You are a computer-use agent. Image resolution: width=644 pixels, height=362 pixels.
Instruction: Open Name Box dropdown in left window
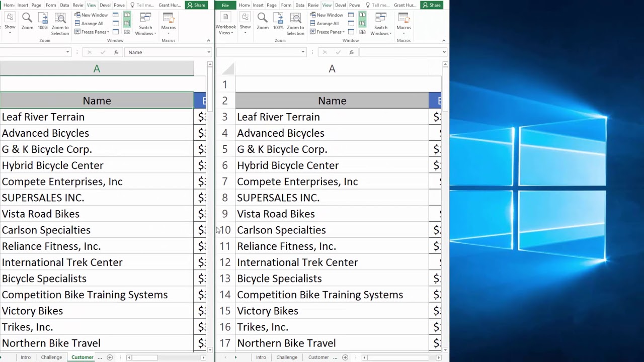click(x=67, y=52)
